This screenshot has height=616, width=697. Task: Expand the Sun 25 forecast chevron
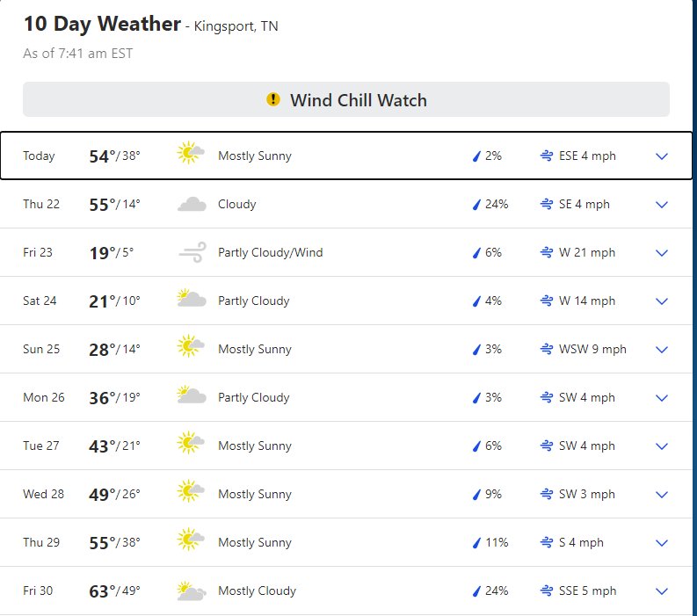[662, 350]
